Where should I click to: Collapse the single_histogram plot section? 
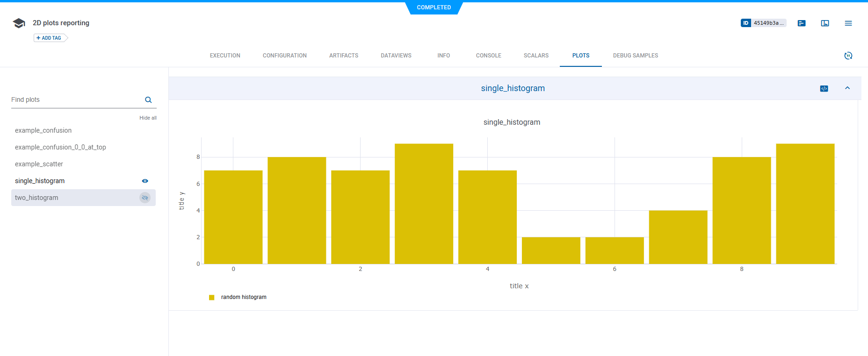click(847, 88)
